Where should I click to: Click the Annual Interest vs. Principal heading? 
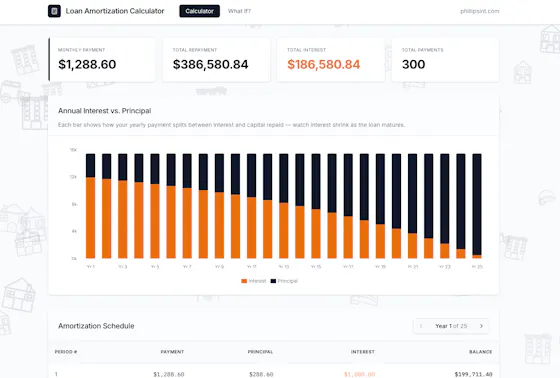tap(105, 111)
